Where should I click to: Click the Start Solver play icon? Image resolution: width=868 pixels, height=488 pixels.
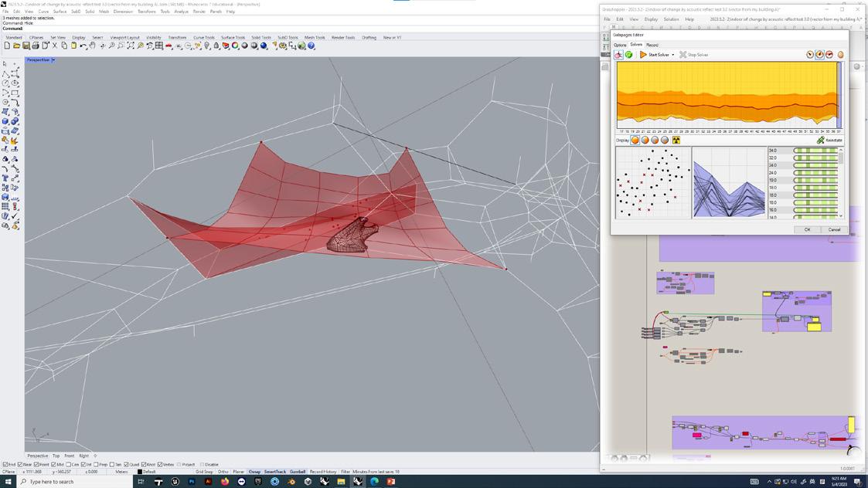coord(643,55)
